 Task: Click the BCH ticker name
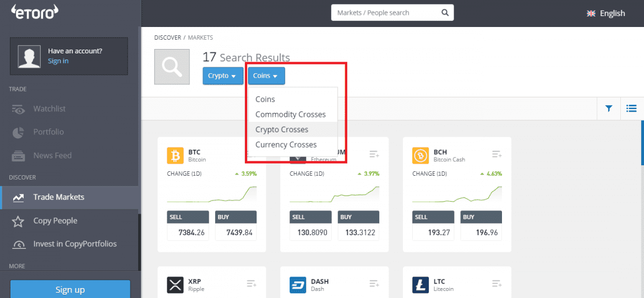[440, 152]
